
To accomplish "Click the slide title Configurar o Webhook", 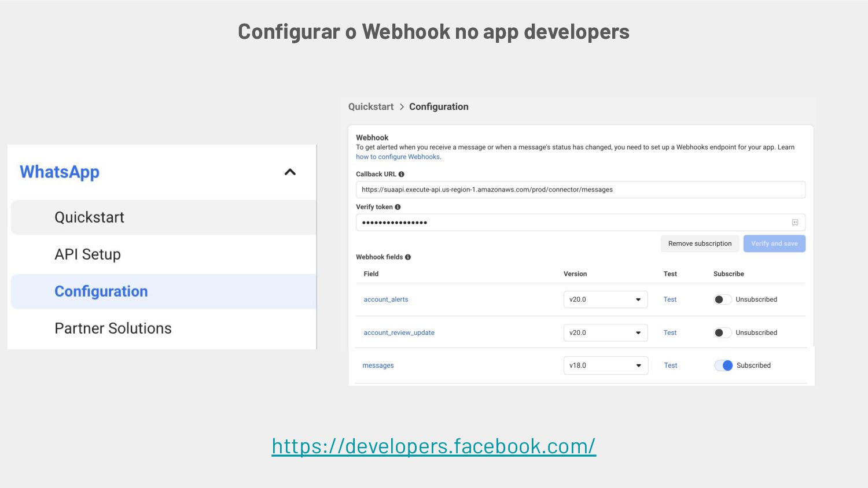I will 434,32.
